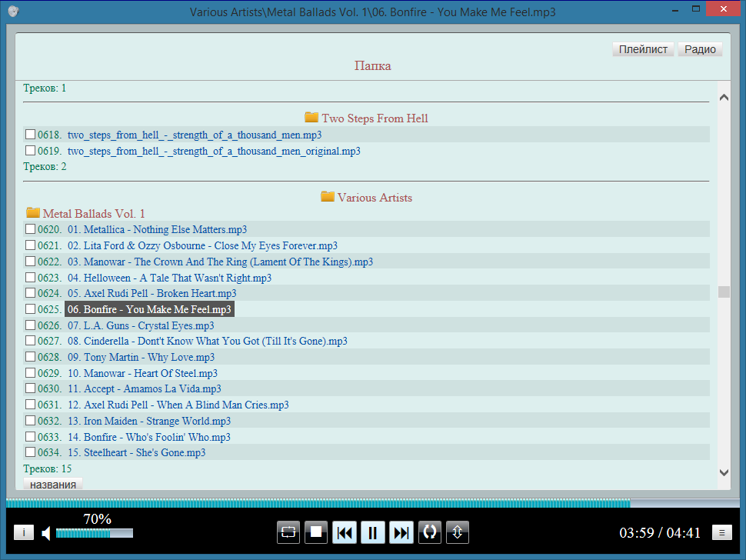Screen dimensions: 746x560
Task: Play Manowar - The Crown And The Ring
Action: [220, 262]
